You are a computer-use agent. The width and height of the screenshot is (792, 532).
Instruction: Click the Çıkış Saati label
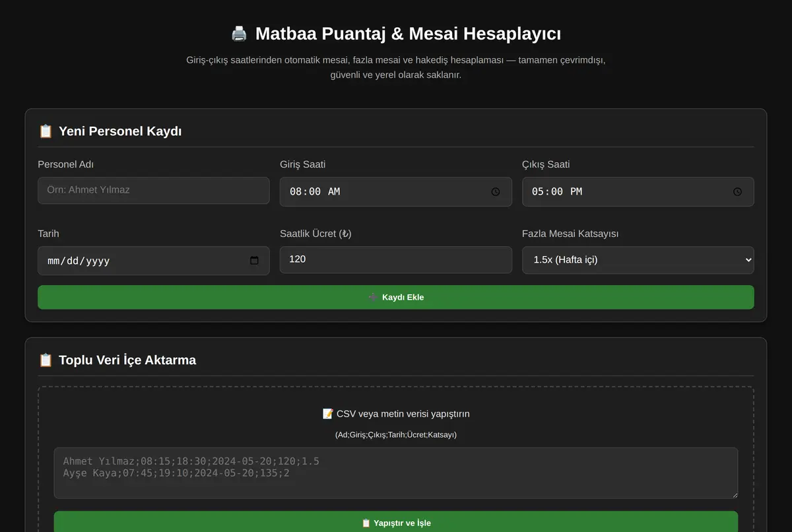click(x=546, y=164)
